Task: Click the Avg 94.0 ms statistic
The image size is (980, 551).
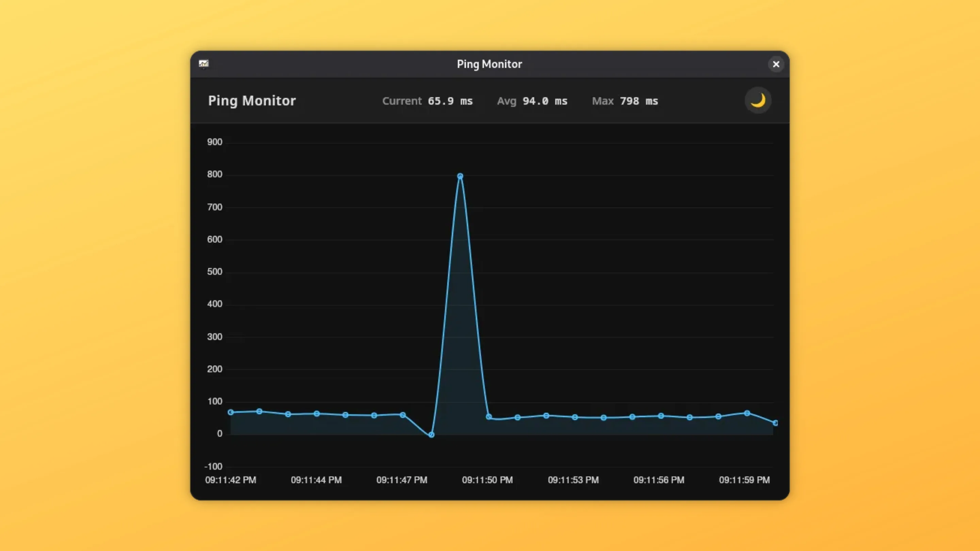Action: click(532, 101)
